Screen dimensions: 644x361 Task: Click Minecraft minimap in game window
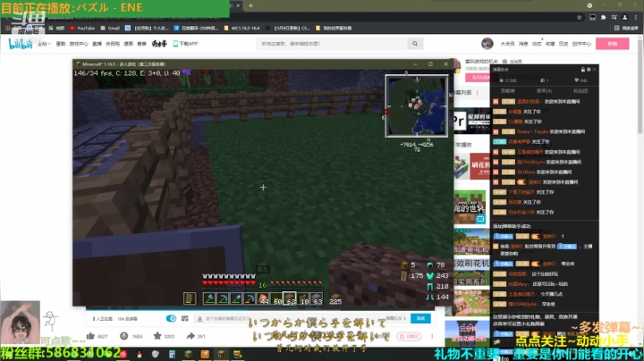[x=417, y=105]
